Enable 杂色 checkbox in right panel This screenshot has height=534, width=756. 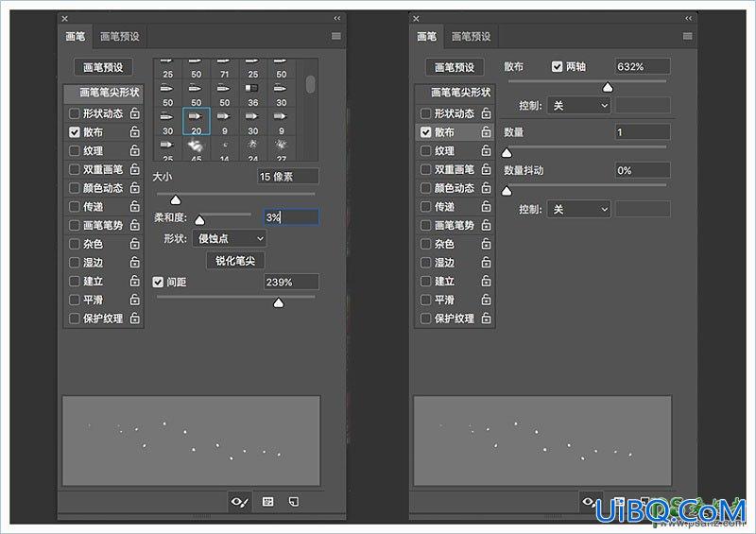(x=426, y=244)
